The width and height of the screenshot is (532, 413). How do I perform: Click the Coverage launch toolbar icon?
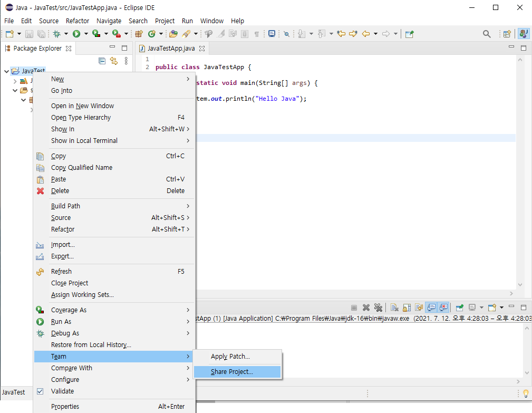96,34
